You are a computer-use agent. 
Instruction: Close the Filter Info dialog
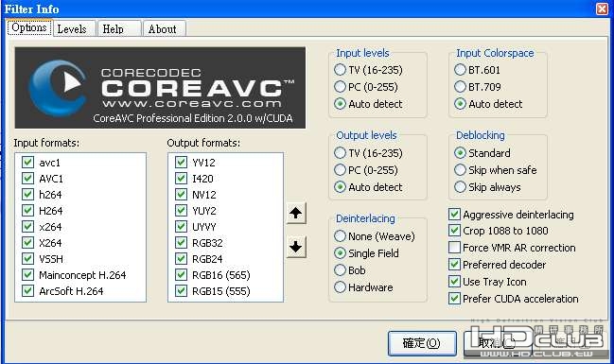coord(602,9)
